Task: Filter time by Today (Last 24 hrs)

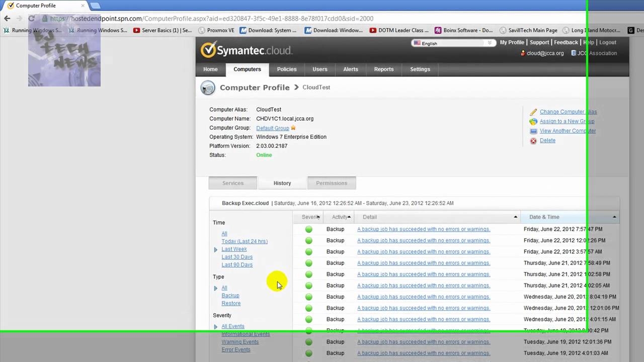Action: [x=245, y=241]
